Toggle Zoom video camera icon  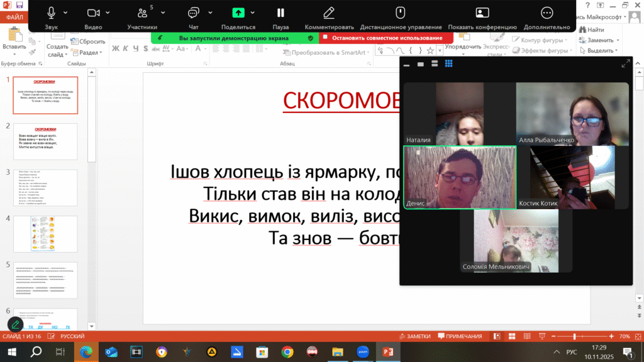click(x=93, y=13)
